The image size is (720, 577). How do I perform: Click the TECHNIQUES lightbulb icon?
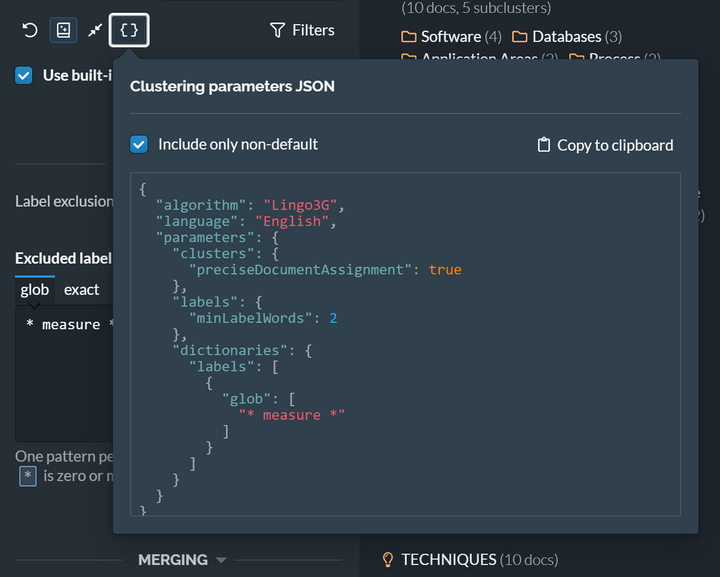388,560
